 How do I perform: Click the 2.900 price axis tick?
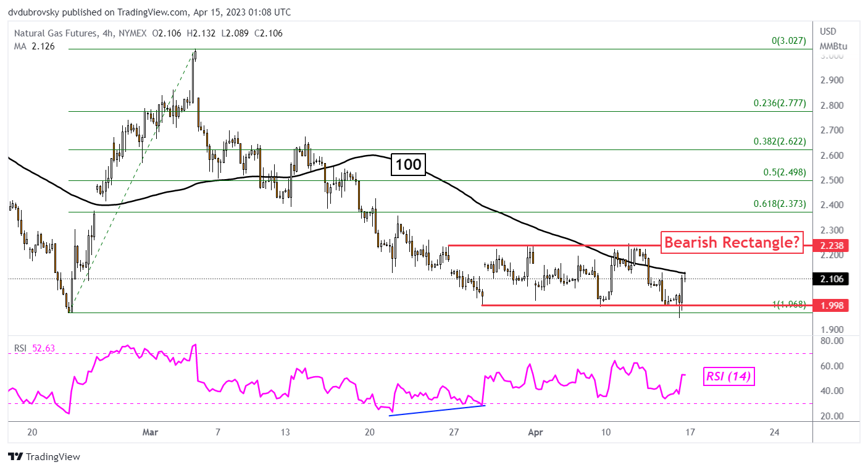[833, 80]
